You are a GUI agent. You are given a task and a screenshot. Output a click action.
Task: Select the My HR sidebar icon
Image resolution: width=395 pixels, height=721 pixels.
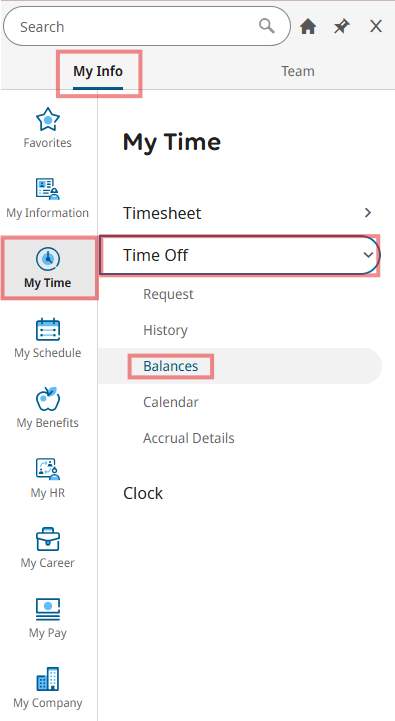click(48, 469)
